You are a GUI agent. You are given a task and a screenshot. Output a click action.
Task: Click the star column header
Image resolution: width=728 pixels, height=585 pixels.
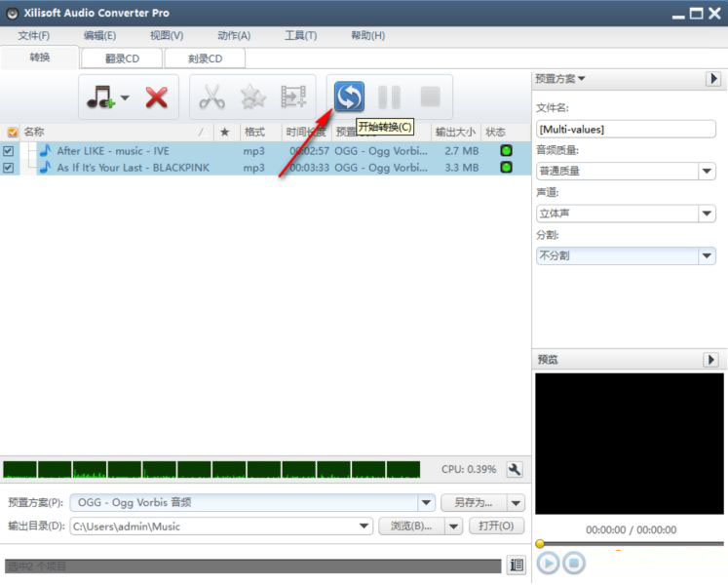(225, 132)
